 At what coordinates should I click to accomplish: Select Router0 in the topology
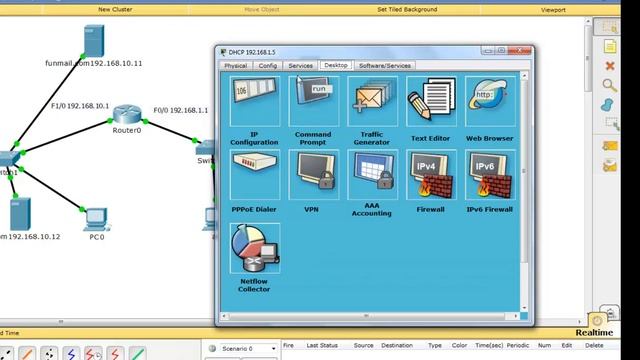point(127,115)
